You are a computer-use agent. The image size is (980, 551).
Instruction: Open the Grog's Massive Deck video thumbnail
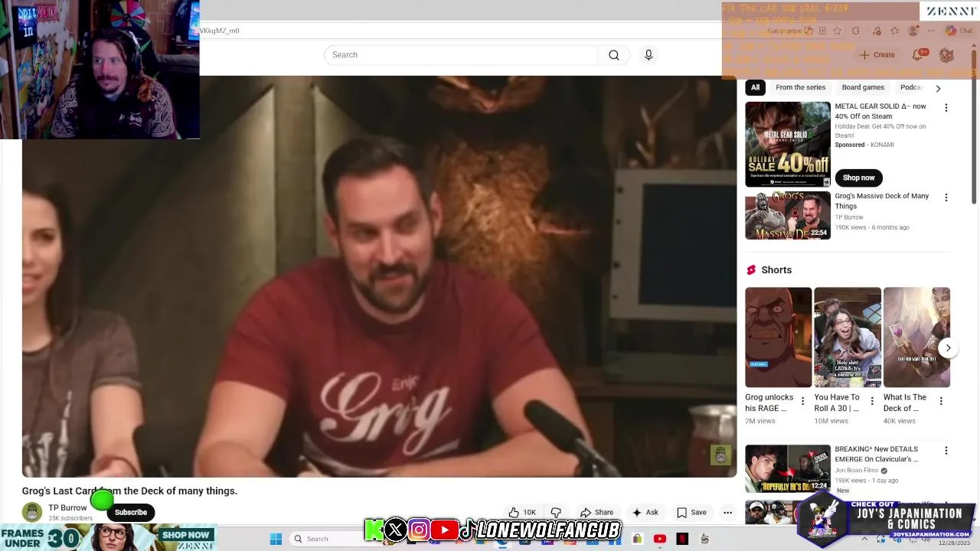point(788,215)
